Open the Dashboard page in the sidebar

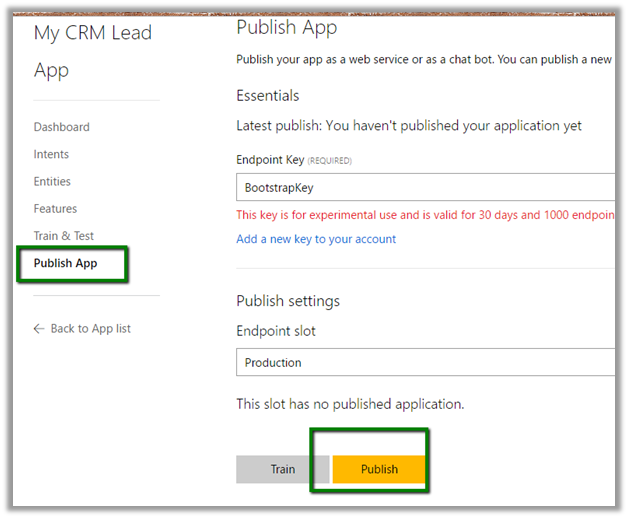click(x=61, y=127)
